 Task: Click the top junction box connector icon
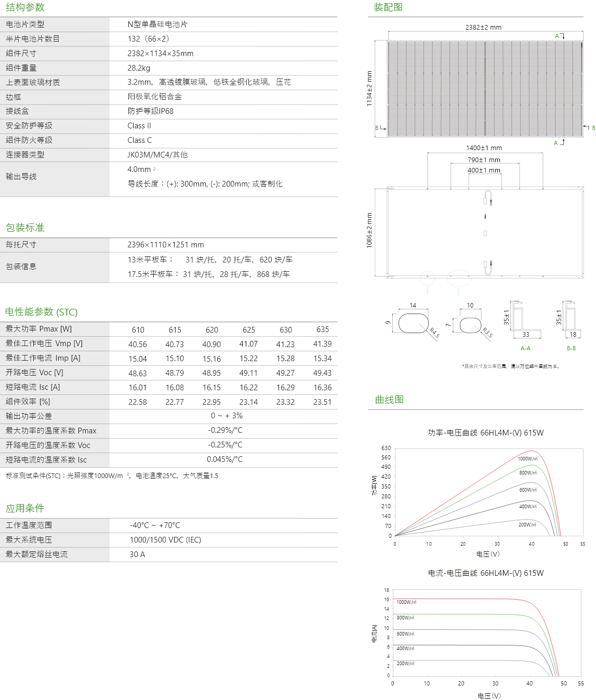pyautogui.click(x=487, y=198)
